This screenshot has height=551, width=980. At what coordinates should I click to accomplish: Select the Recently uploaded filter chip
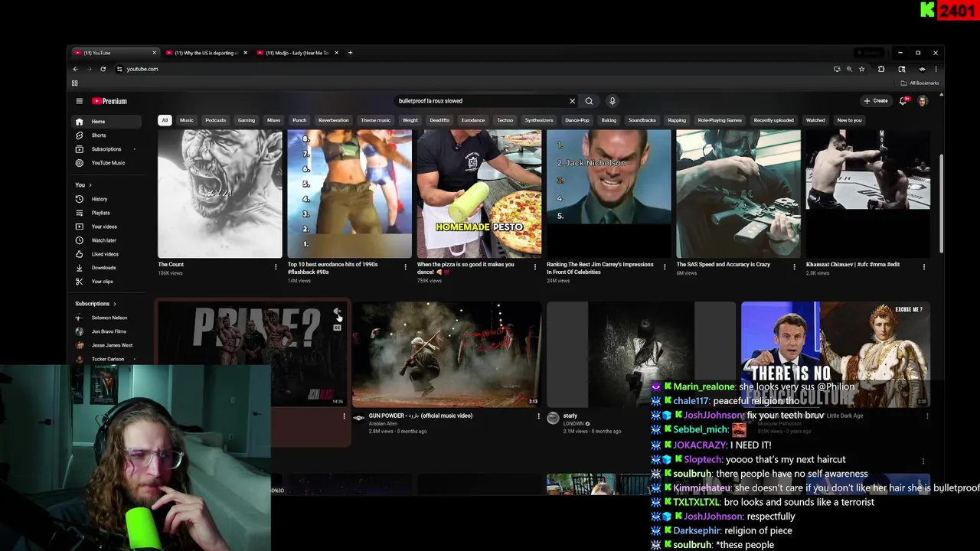[x=773, y=120]
